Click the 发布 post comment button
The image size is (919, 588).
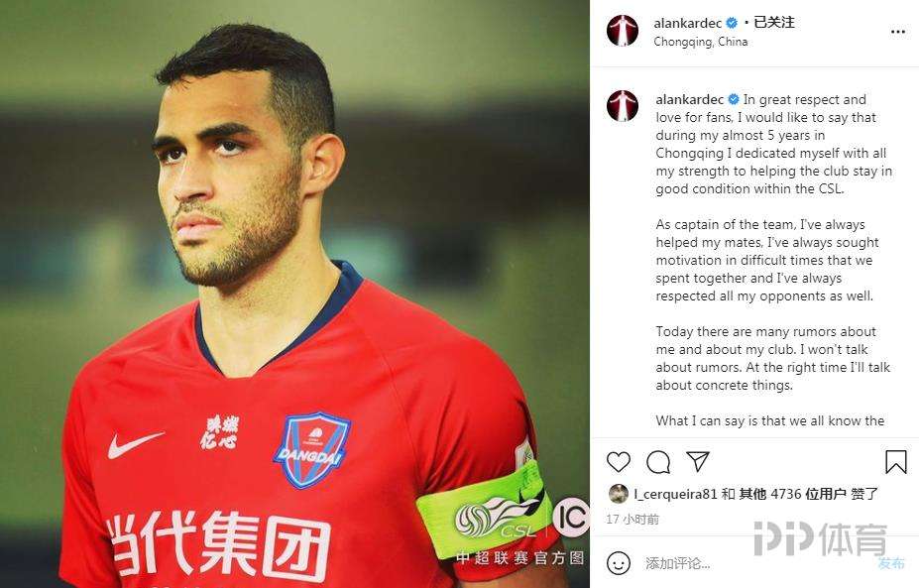891,563
